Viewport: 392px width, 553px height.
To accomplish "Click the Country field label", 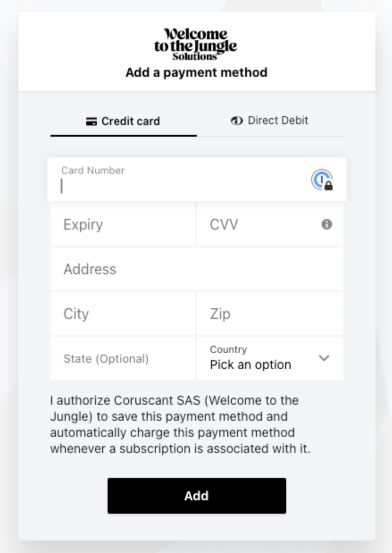I will coord(228,349).
